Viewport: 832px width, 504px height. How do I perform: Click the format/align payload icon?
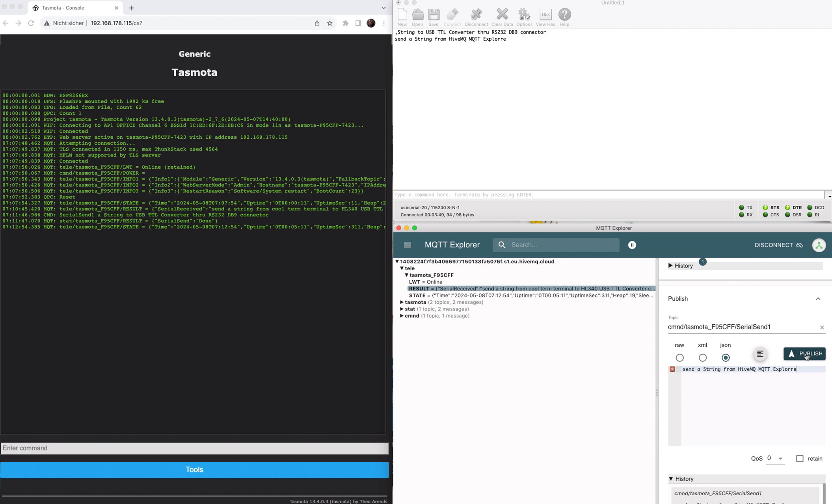pyautogui.click(x=760, y=354)
